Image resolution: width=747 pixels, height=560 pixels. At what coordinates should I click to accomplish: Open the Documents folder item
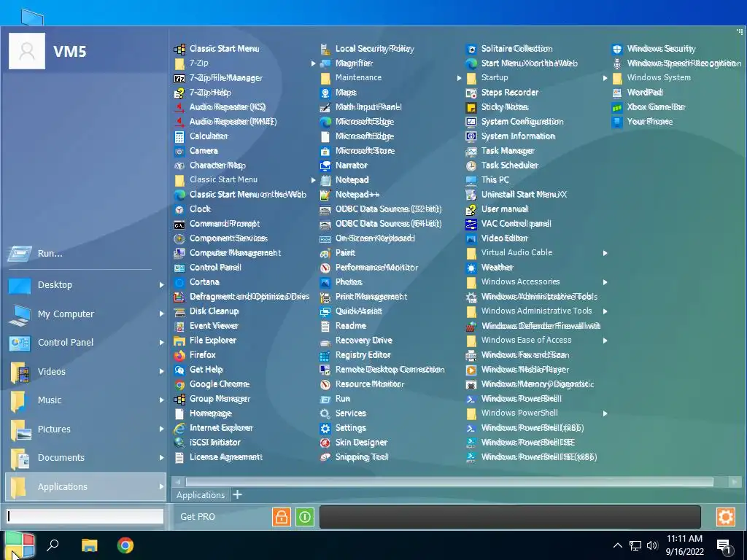pyautogui.click(x=86, y=458)
